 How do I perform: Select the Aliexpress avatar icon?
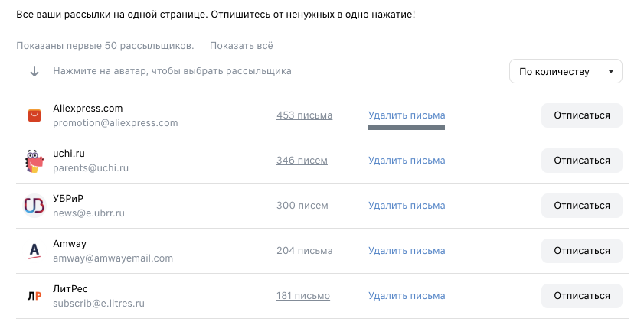(34, 115)
